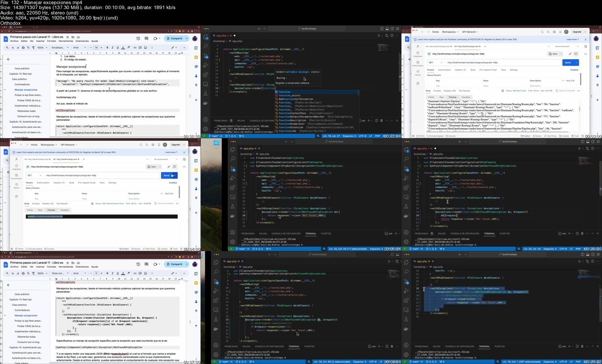
Task: Open Google Keep side panel icon in 00:01:00 frame
Action: (196, 57)
